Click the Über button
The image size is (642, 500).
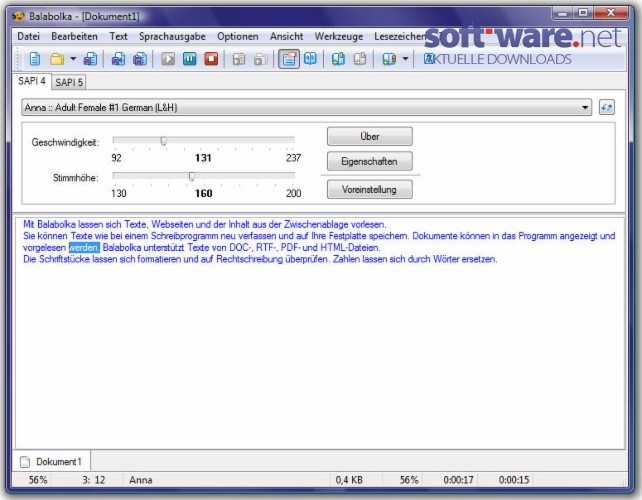369,136
